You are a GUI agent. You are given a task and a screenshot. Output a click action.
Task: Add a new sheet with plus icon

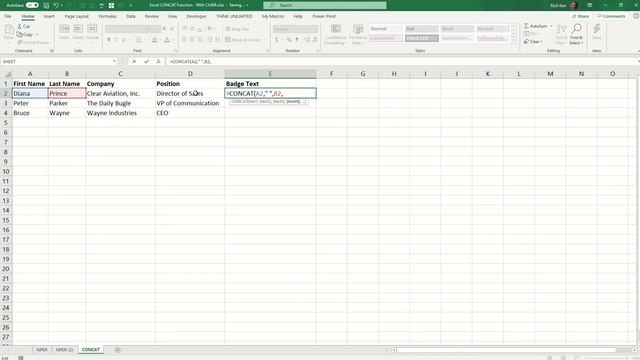[x=118, y=350]
